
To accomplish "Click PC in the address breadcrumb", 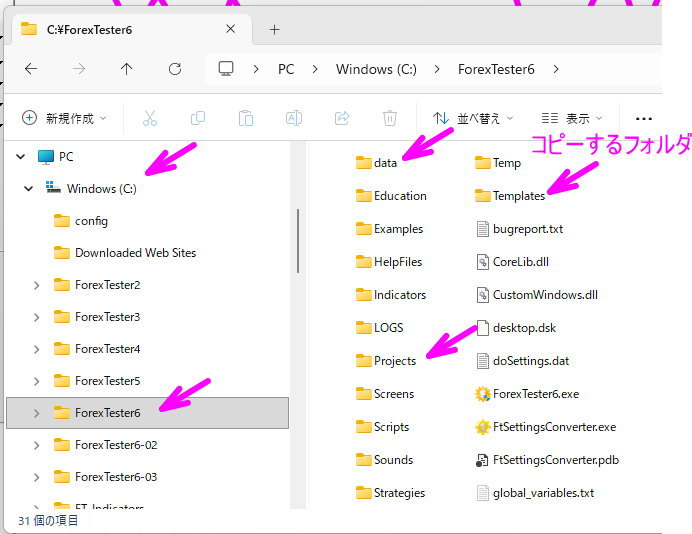I will 286,69.
